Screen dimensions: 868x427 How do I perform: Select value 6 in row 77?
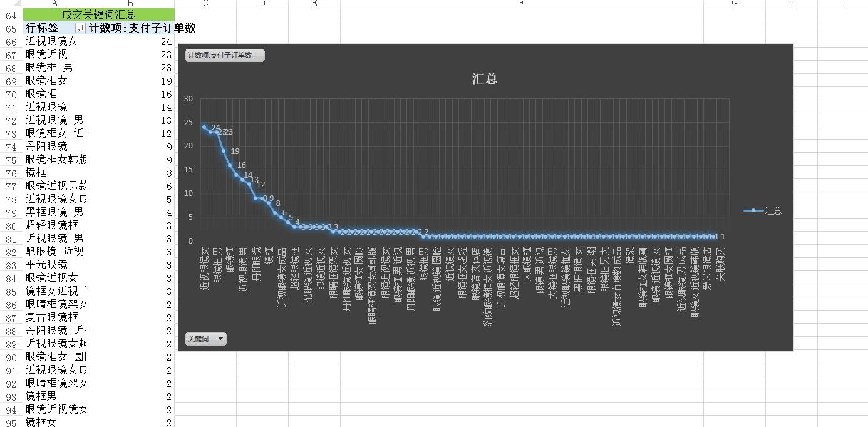pos(130,186)
